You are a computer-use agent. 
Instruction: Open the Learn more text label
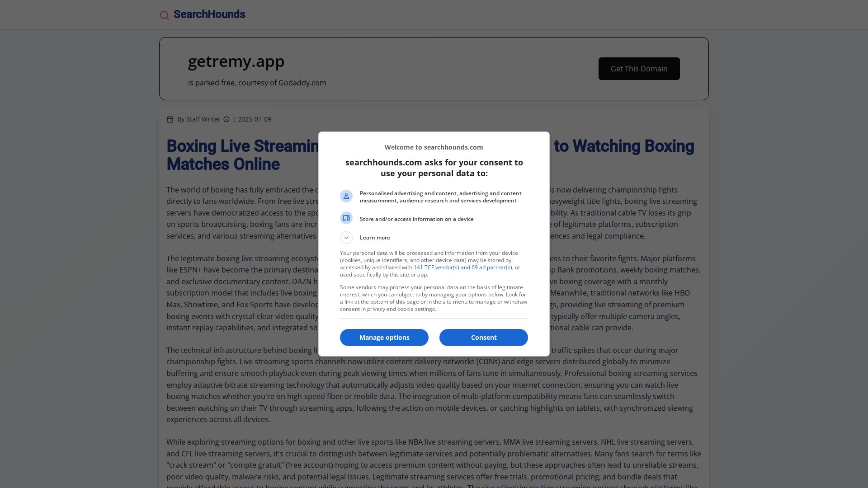375,238
